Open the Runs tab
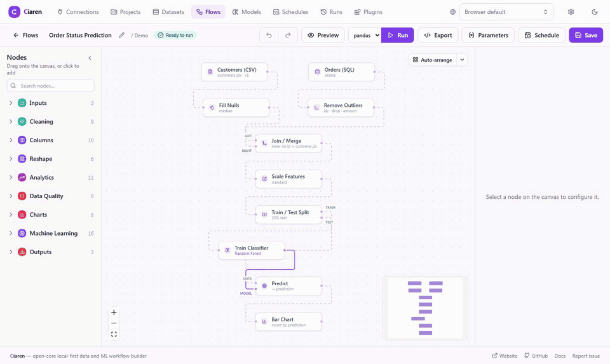Image resolution: width=610 pixels, height=364 pixels. tap(332, 12)
